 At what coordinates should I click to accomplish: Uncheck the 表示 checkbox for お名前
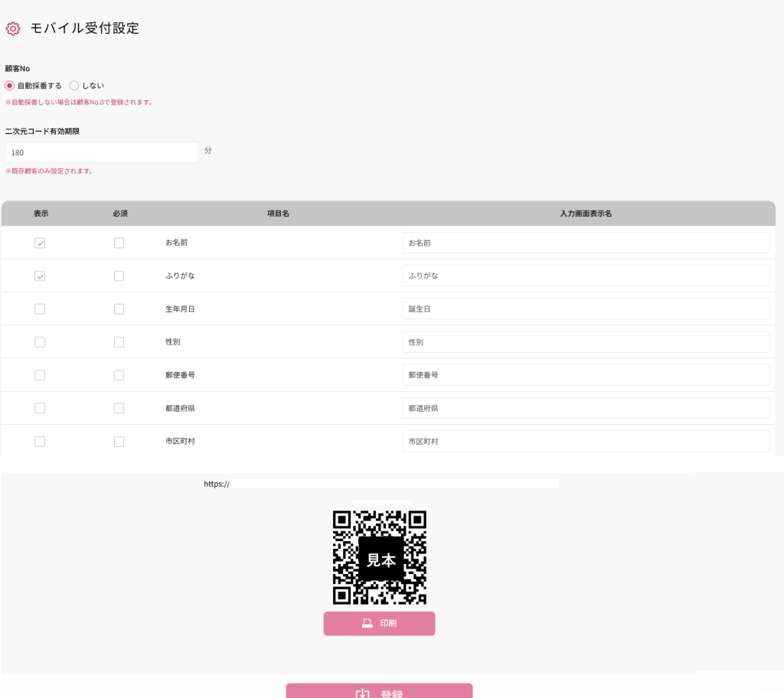point(40,243)
